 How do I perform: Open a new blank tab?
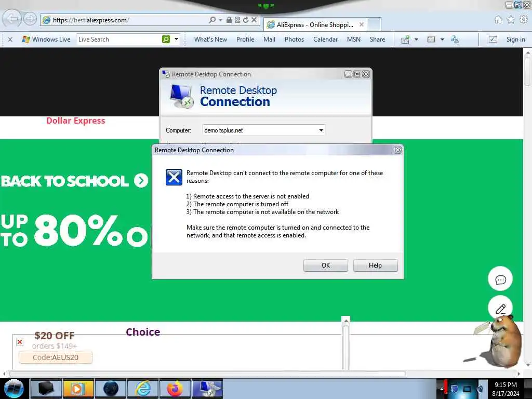(374, 24)
